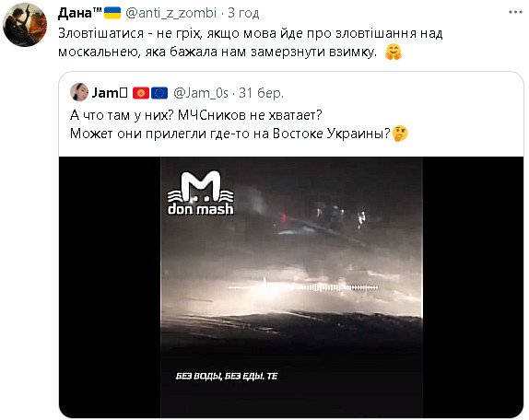The width and height of the screenshot is (529, 420).
Task: Open the '3 год' tweet timestamp
Action: [x=243, y=13]
